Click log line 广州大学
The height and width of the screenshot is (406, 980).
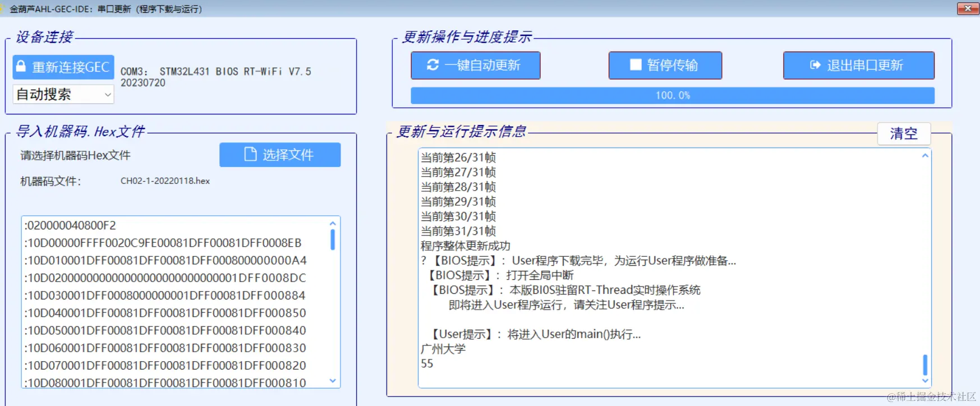(x=443, y=349)
